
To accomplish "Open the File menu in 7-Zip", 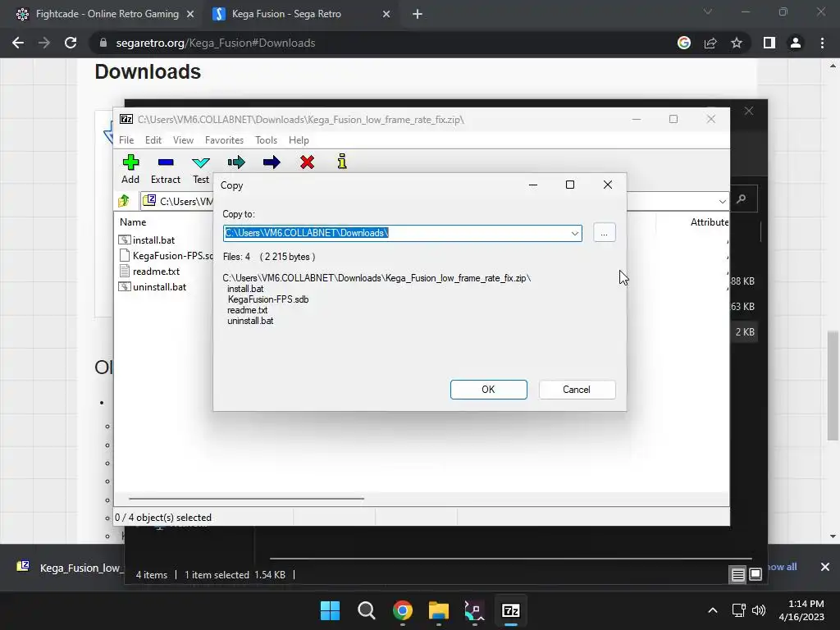I will tap(126, 139).
